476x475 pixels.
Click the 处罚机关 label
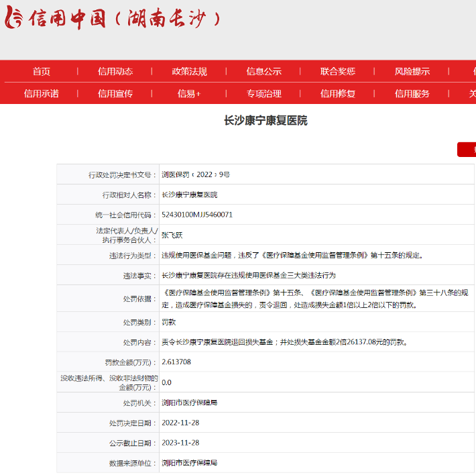pos(139,403)
